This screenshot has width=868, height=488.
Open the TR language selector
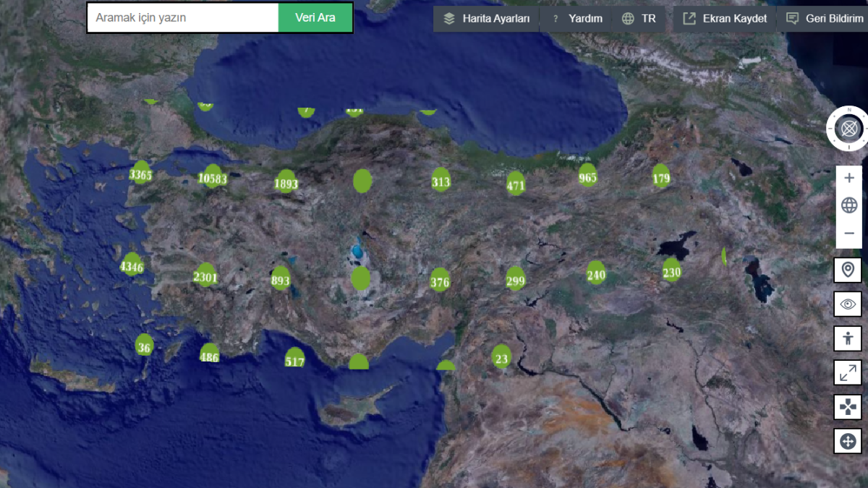pos(639,19)
